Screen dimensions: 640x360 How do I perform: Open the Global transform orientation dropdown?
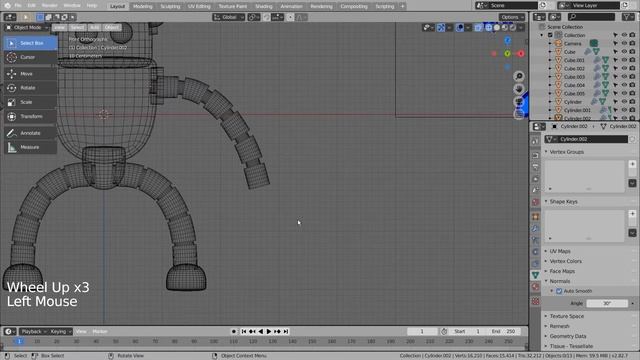coord(229,17)
